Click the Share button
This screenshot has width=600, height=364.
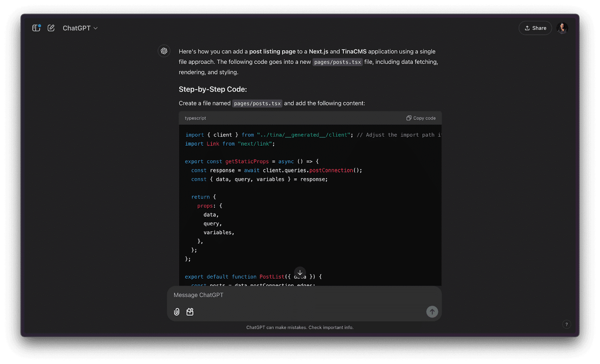pos(535,28)
